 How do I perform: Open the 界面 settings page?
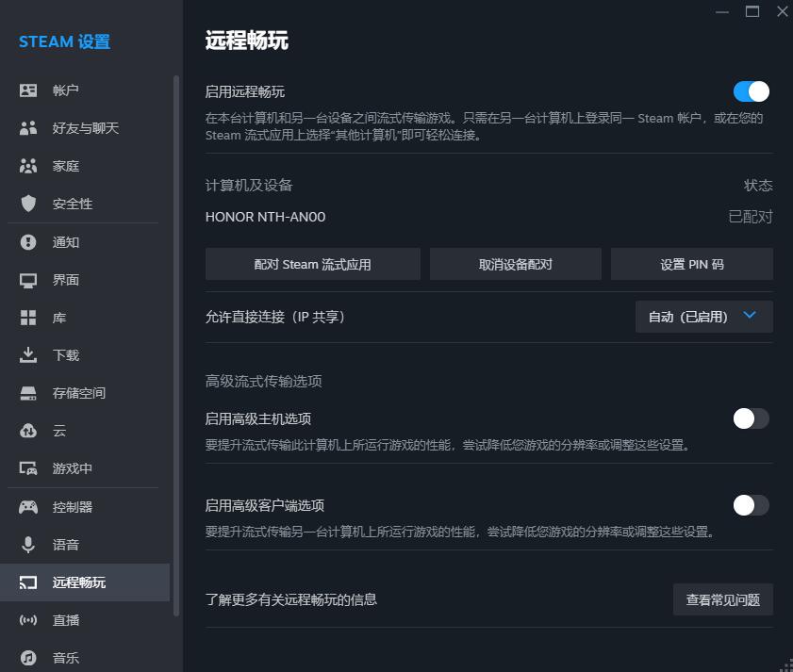click(66, 280)
